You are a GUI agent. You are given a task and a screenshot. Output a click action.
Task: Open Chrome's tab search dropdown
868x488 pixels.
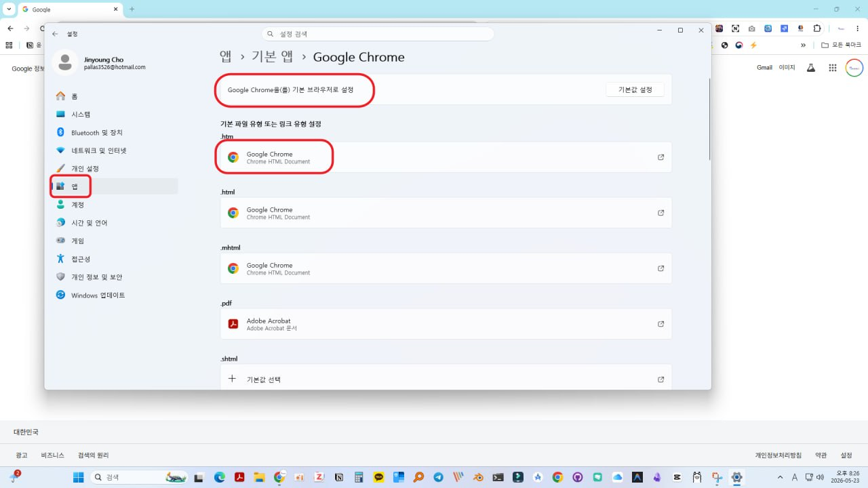pos(9,9)
